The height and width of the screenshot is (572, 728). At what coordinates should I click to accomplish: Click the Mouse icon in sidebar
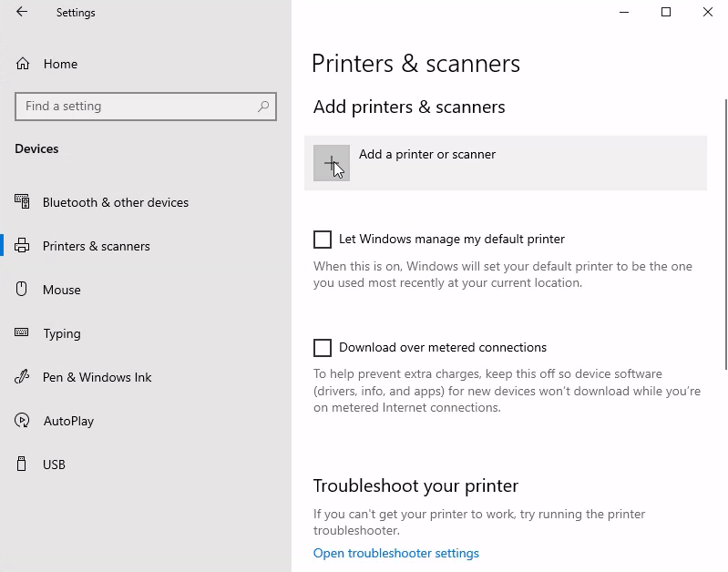[21, 289]
